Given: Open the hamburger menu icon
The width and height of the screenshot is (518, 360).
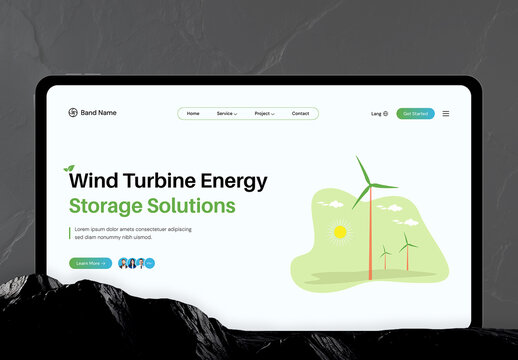Looking at the screenshot, I should point(446,114).
